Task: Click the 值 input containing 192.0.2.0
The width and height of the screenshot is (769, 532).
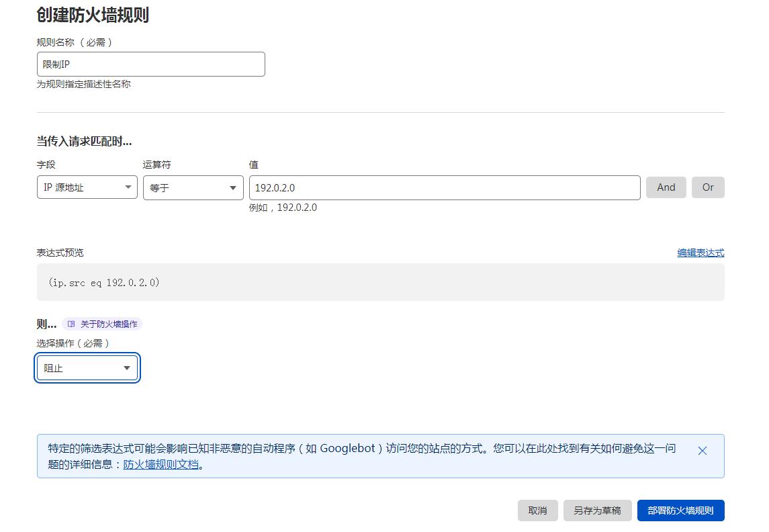Action: 444,187
